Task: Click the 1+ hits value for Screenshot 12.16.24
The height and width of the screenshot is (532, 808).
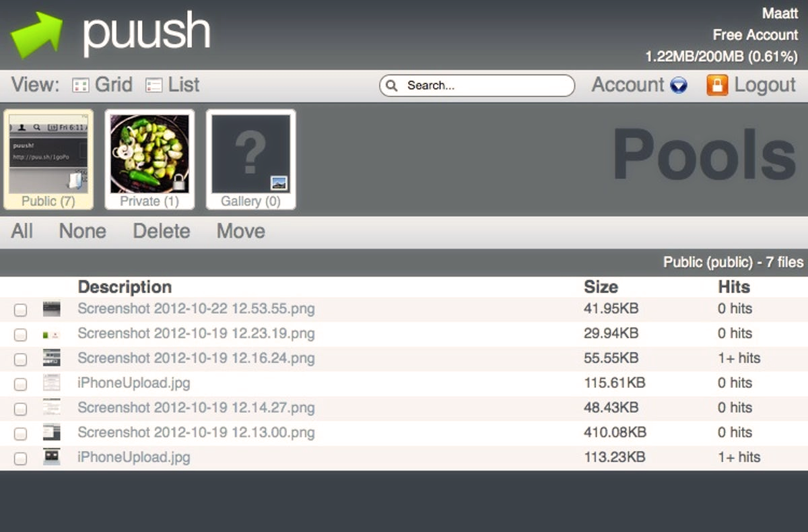Action: 739,358
